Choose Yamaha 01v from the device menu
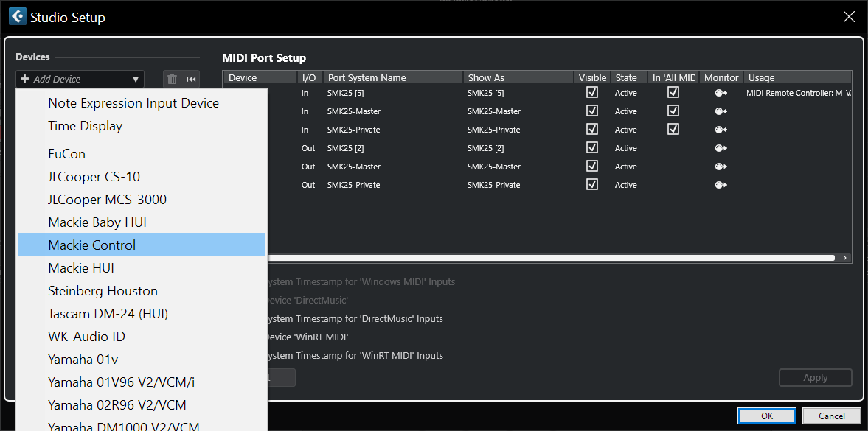 click(142, 360)
